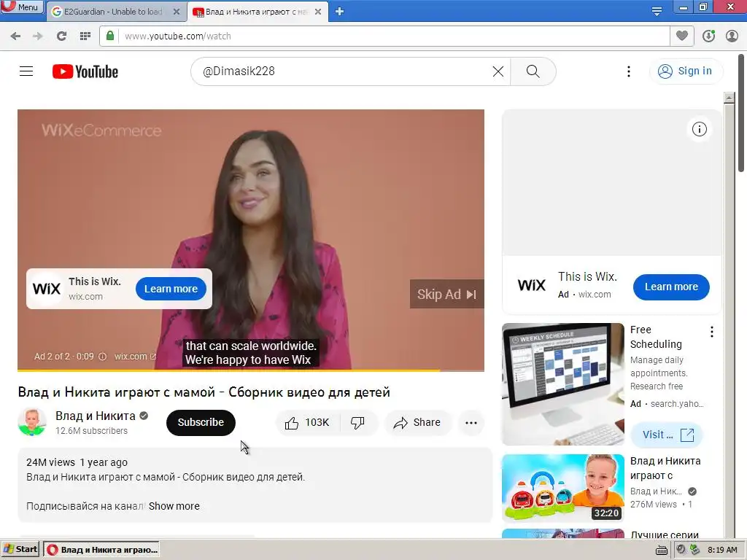Open the Free Scheduling ad thumbnail
This screenshot has width=747, height=560.
tap(562, 384)
